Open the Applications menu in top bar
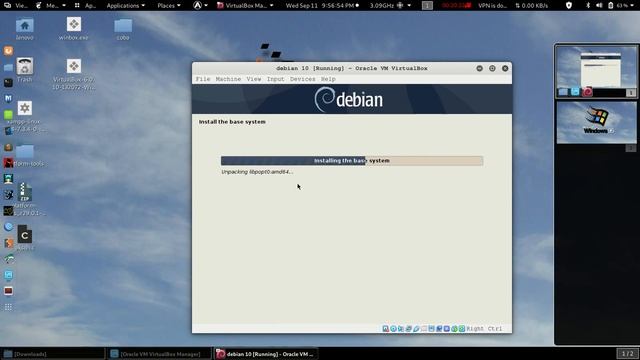Image resolution: width=640 pixels, height=360 pixels. tap(125, 5)
